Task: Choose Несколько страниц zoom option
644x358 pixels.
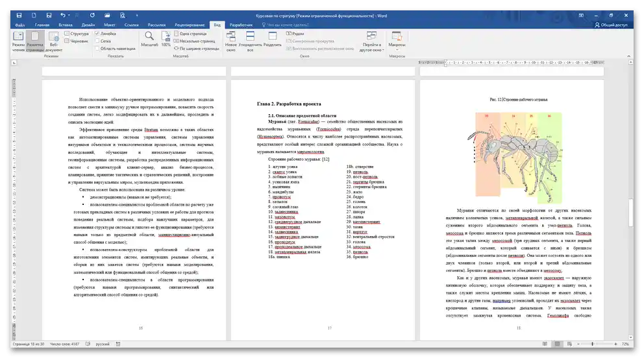Action: [x=195, y=41]
